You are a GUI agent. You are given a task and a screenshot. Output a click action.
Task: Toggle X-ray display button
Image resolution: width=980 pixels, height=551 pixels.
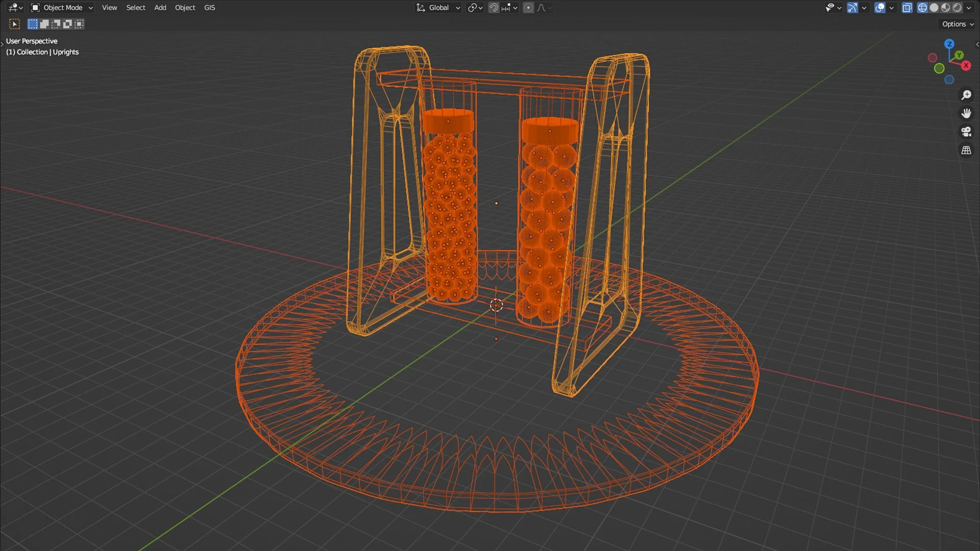(907, 8)
